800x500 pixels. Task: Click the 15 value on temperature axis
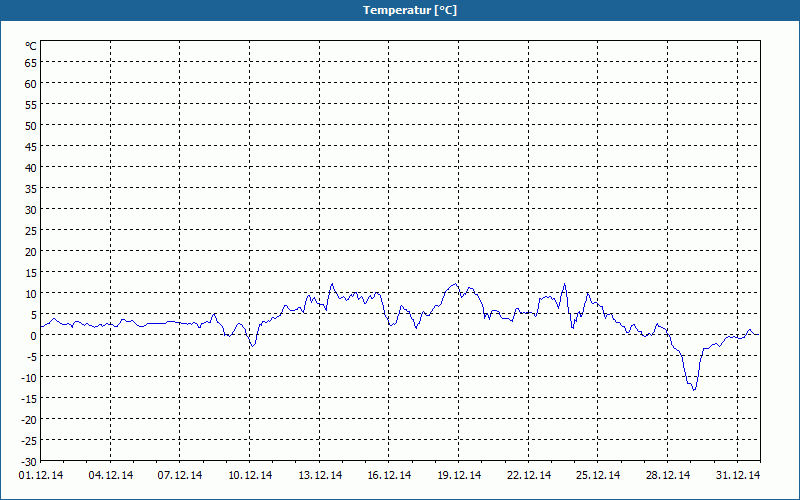tap(31, 272)
